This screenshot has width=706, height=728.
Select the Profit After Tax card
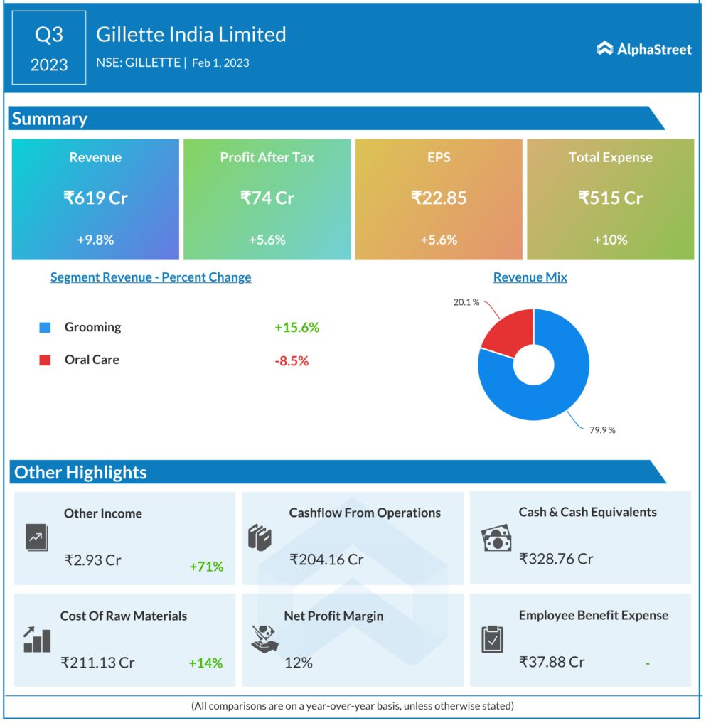pyautogui.click(x=267, y=199)
